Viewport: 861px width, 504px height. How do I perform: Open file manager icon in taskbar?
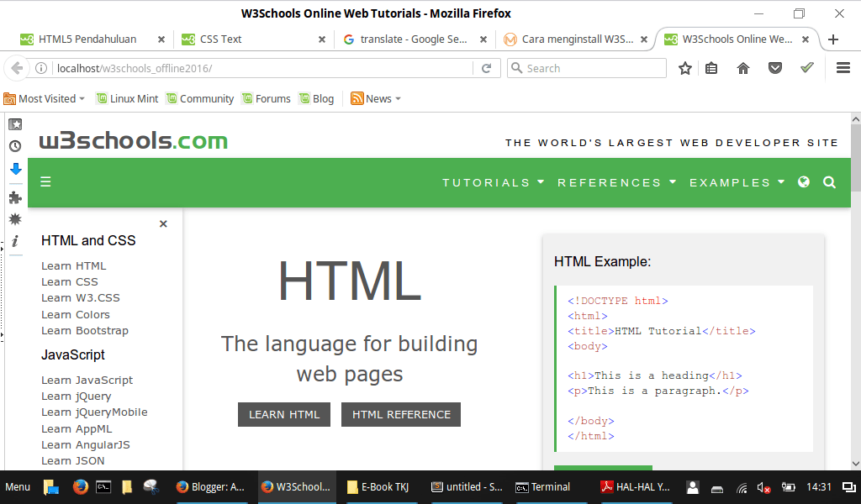click(51, 487)
